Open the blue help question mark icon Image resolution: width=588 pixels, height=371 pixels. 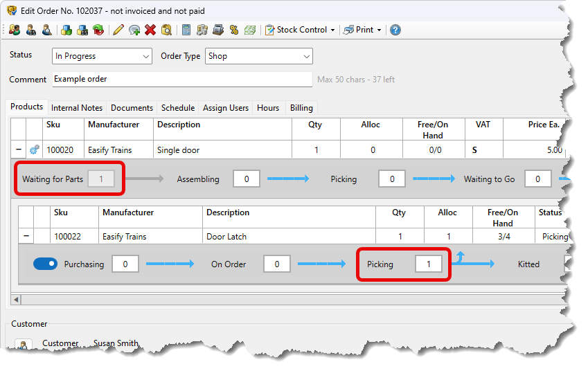click(395, 30)
